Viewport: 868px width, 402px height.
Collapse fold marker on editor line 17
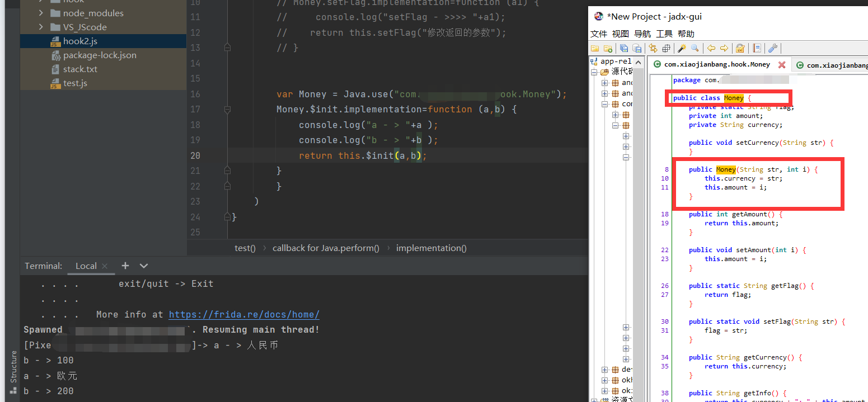click(227, 110)
